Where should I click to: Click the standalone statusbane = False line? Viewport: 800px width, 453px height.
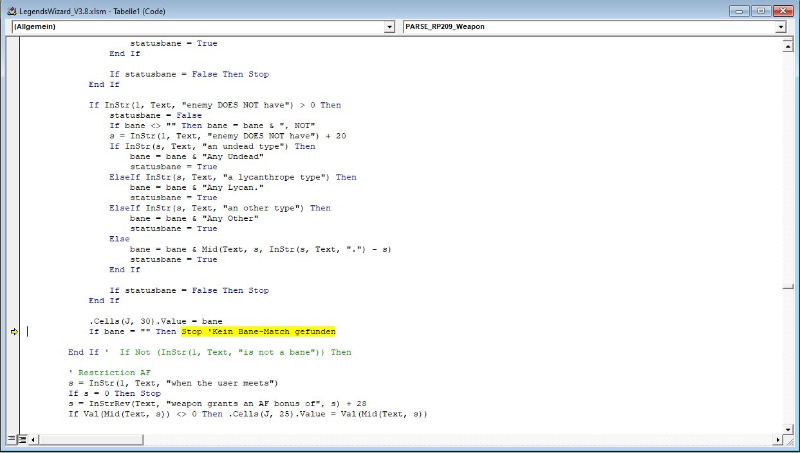[x=156, y=115]
